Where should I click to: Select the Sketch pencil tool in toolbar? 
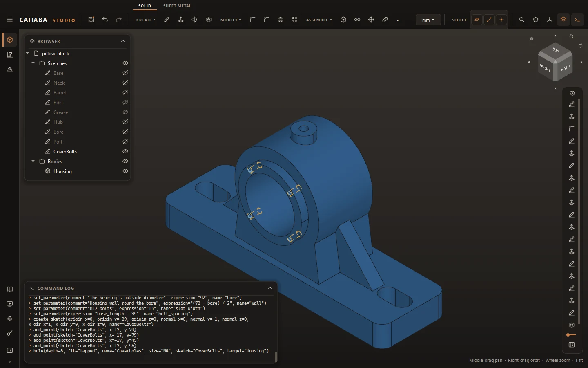pyautogui.click(x=167, y=20)
